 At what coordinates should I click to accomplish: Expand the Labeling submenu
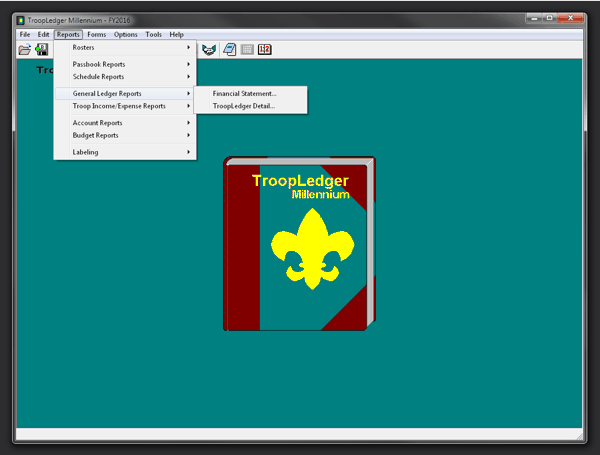125,152
